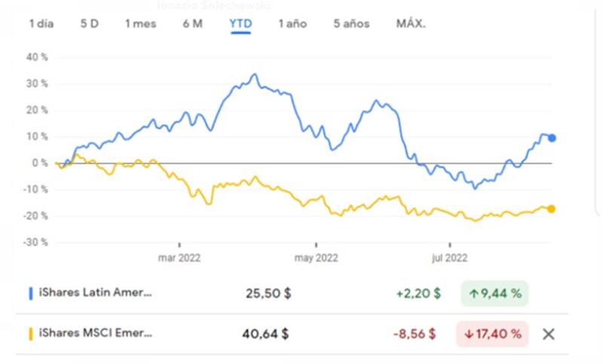This screenshot has width=603, height=364.
Task: Remove iShares MSCI comparison with X
Action: 549,334
